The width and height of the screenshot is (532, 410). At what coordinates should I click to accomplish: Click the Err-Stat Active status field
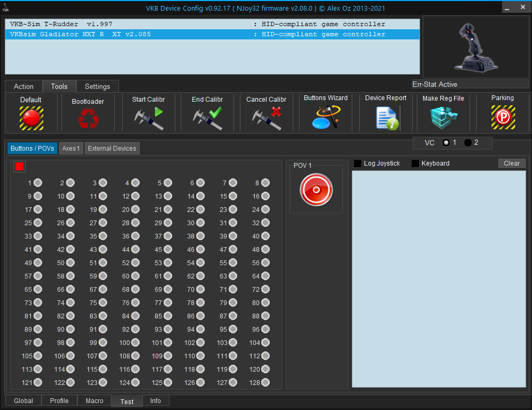coord(470,84)
